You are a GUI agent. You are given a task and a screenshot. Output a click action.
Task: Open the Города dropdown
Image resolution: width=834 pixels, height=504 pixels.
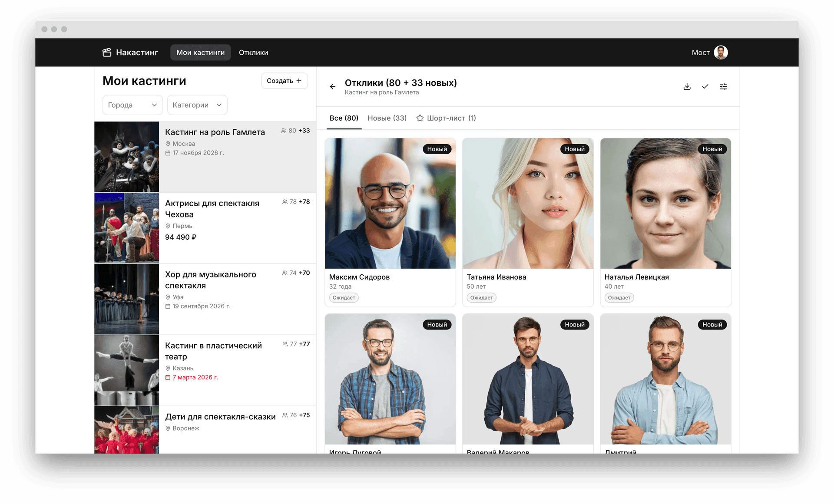(132, 105)
